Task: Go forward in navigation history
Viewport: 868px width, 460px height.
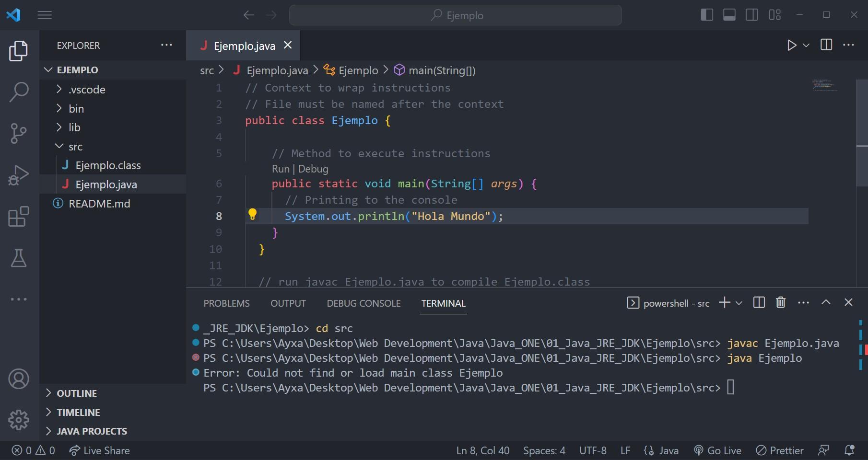Action: (x=271, y=15)
